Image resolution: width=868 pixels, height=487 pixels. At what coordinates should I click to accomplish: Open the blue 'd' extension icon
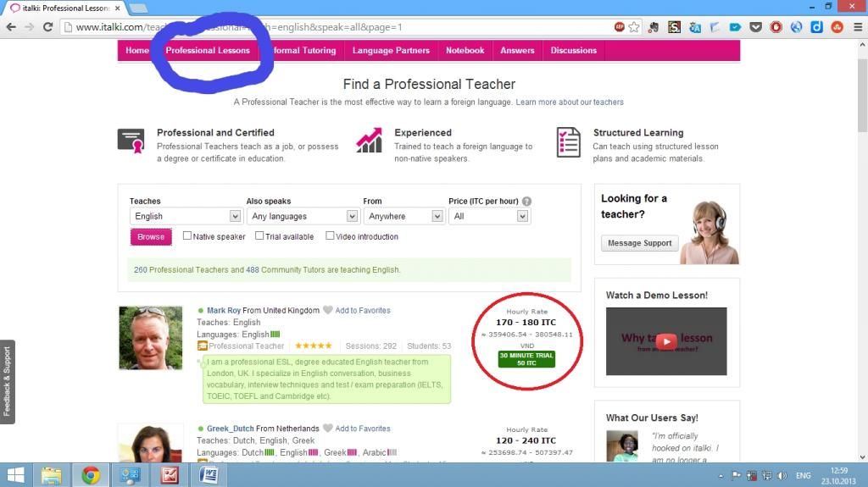click(816, 27)
